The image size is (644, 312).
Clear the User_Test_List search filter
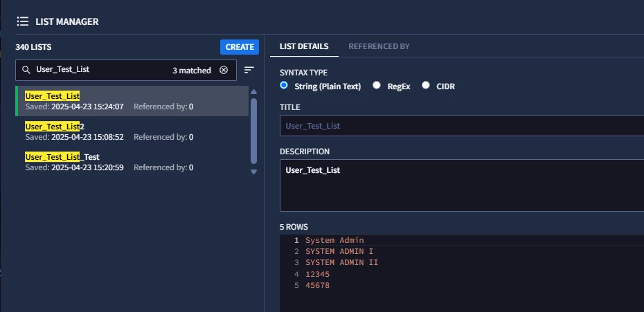point(224,70)
